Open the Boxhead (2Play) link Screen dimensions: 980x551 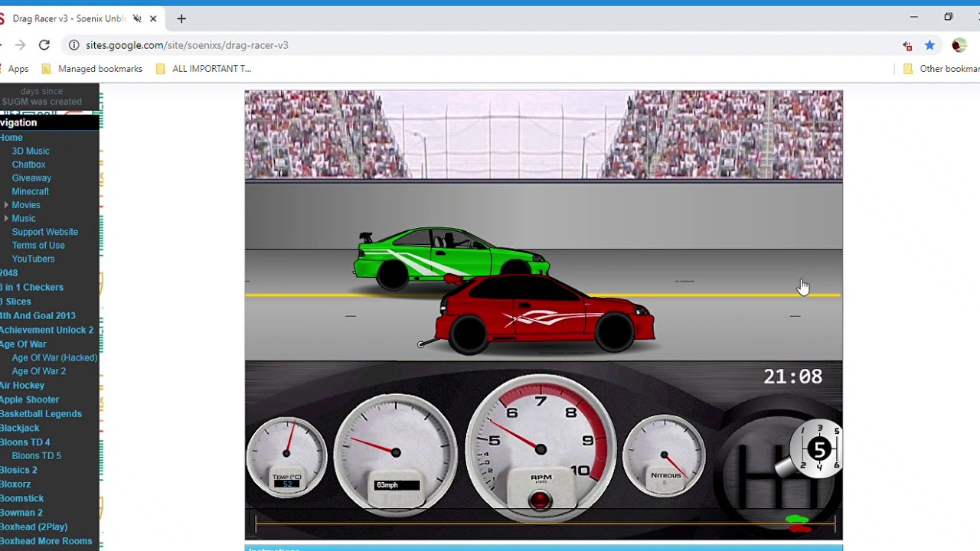pyautogui.click(x=34, y=527)
